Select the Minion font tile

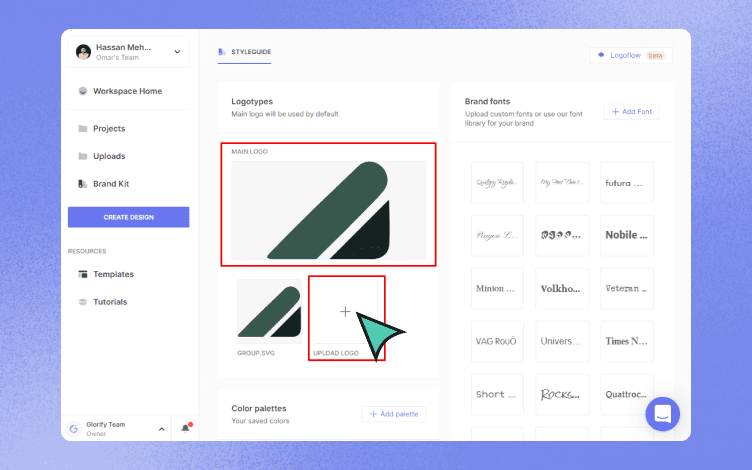tap(497, 289)
